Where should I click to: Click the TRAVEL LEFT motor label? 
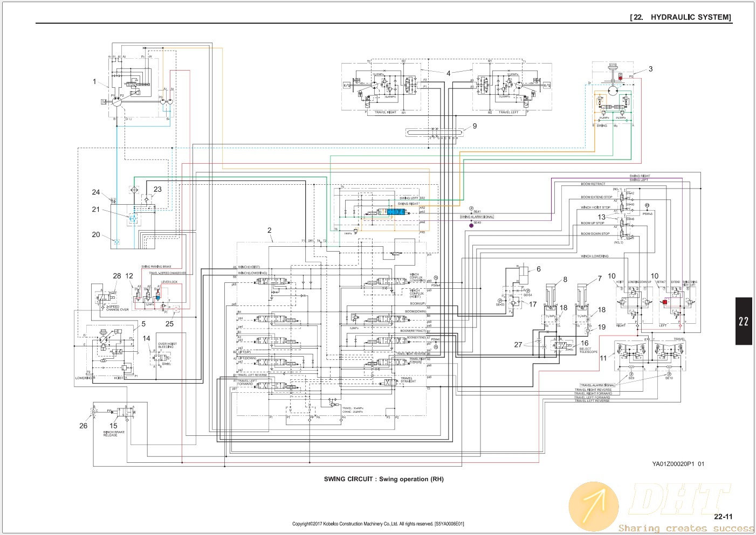[508, 113]
